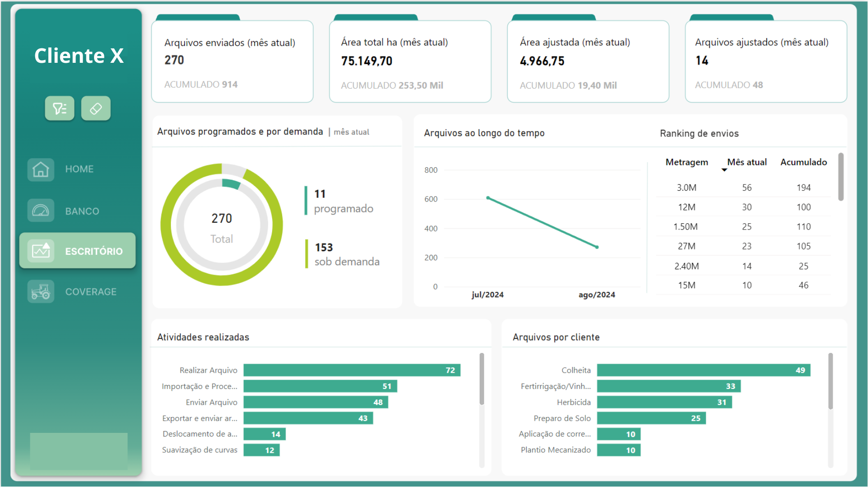Open the filter pane button
Viewport: 868px width, 488px height.
[x=60, y=108]
